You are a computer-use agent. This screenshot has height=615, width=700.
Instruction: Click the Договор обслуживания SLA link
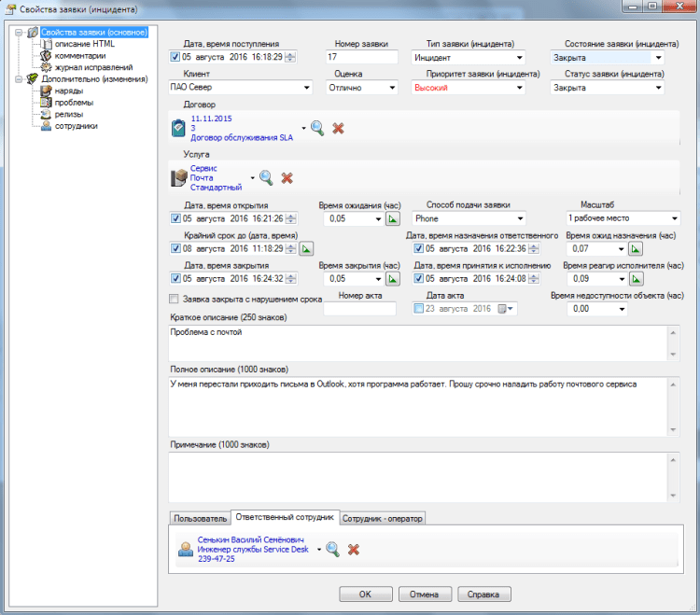tap(242, 138)
